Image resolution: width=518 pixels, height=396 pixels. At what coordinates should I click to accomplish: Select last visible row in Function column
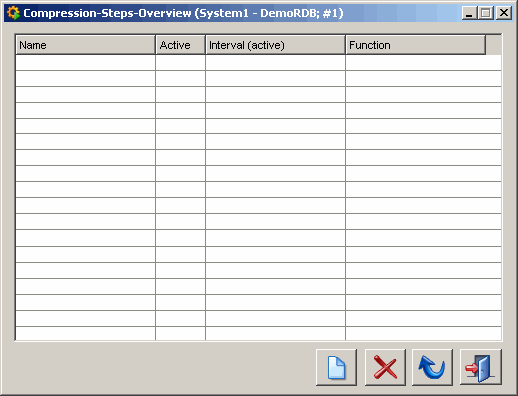coord(423,334)
